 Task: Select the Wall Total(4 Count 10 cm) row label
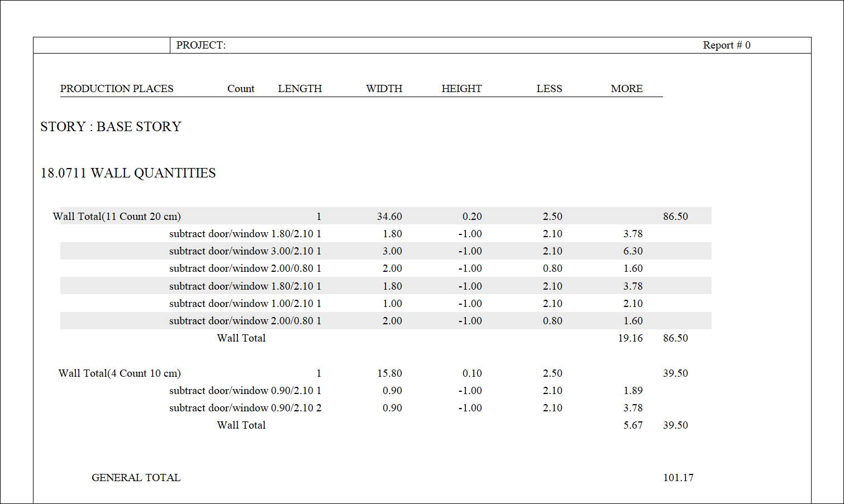(x=120, y=373)
